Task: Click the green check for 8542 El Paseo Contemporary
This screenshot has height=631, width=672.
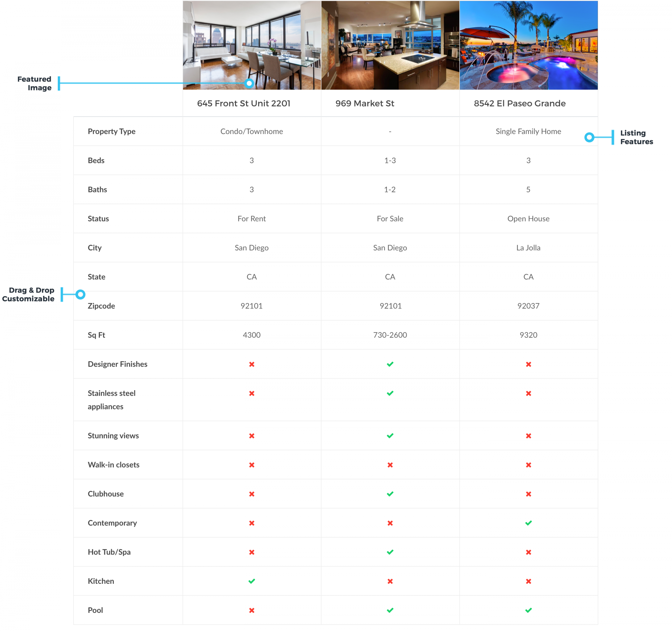Action: tap(528, 523)
